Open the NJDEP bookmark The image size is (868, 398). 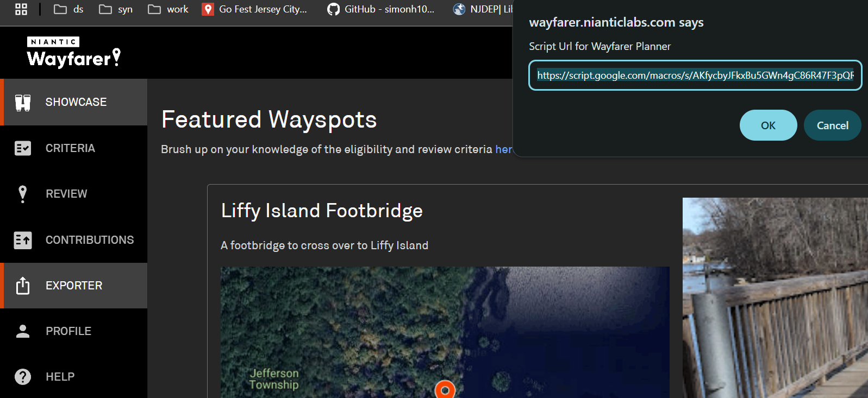483,9
